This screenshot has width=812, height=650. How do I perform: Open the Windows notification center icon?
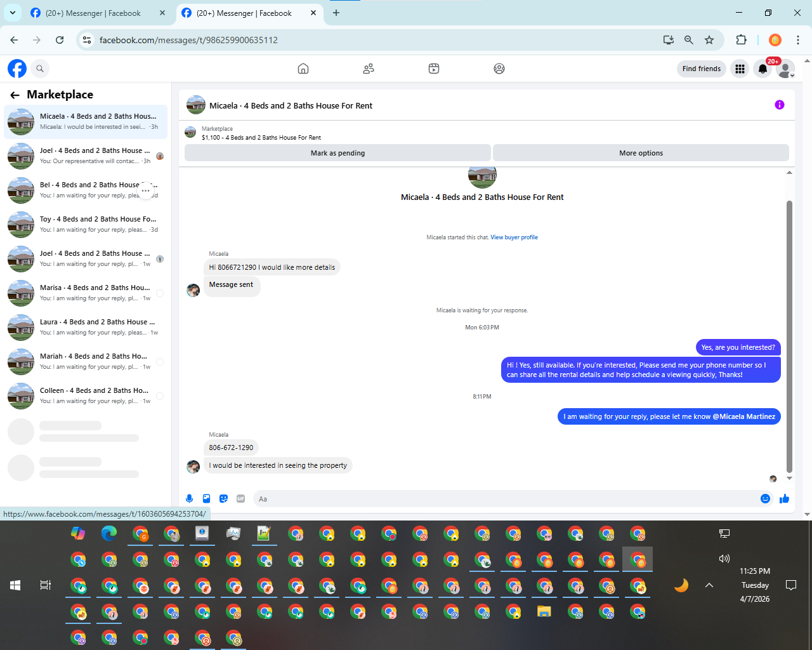click(791, 585)
